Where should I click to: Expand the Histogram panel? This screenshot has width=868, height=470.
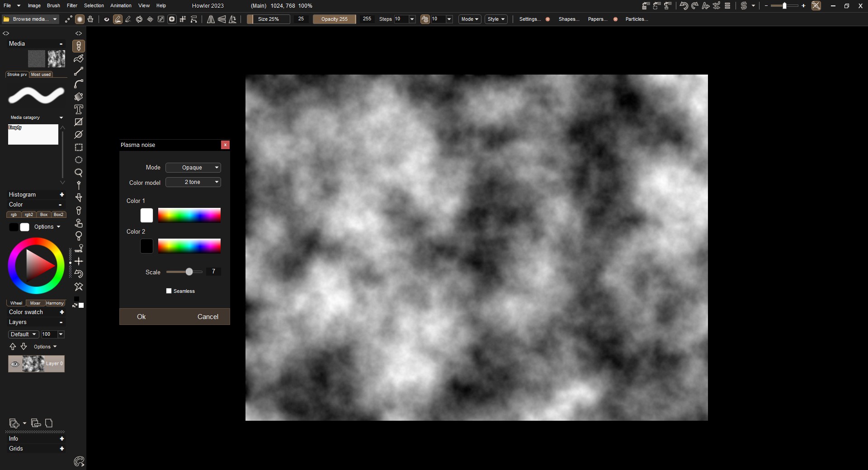click(x=61, y=195)
